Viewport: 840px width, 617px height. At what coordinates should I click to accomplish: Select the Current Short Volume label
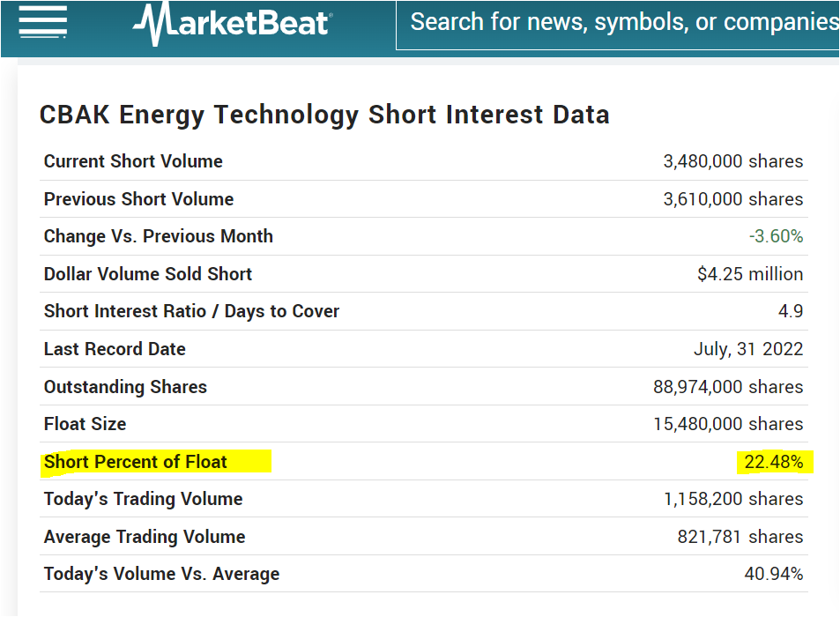(133, 161)
